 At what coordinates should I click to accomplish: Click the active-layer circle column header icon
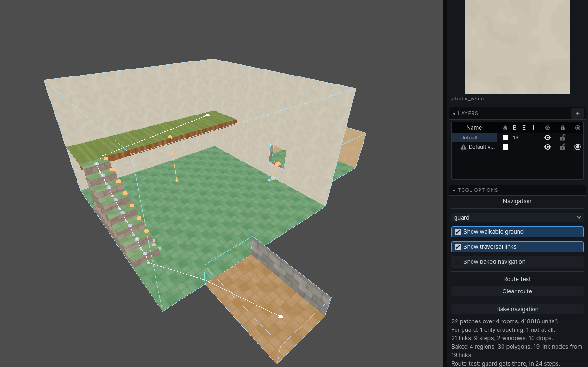click(578, 128)
